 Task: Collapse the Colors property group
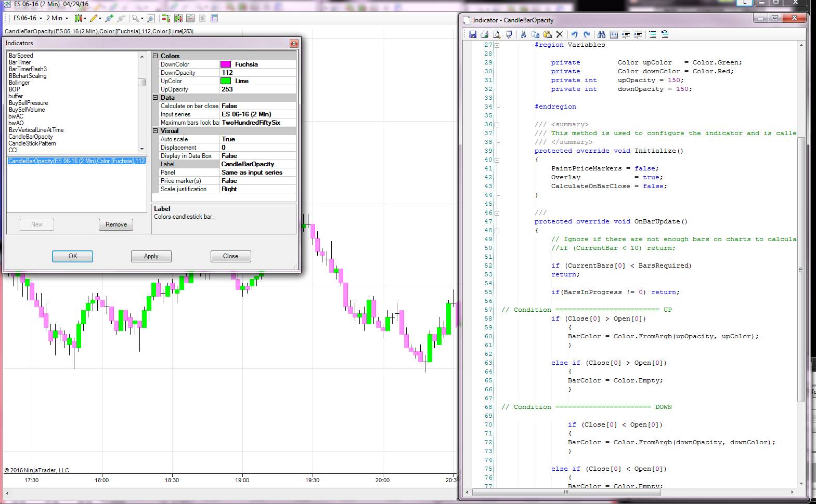pyautogui.click(x=155, y=56)
